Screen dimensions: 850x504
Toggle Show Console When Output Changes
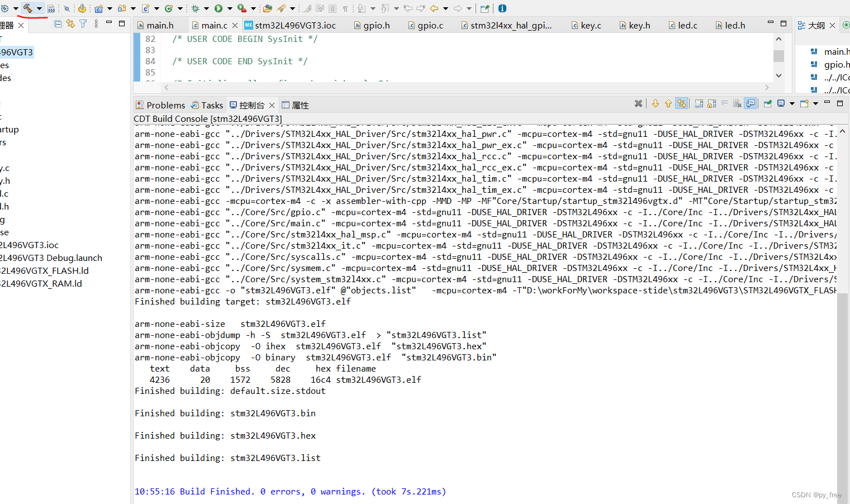[750, 103]
